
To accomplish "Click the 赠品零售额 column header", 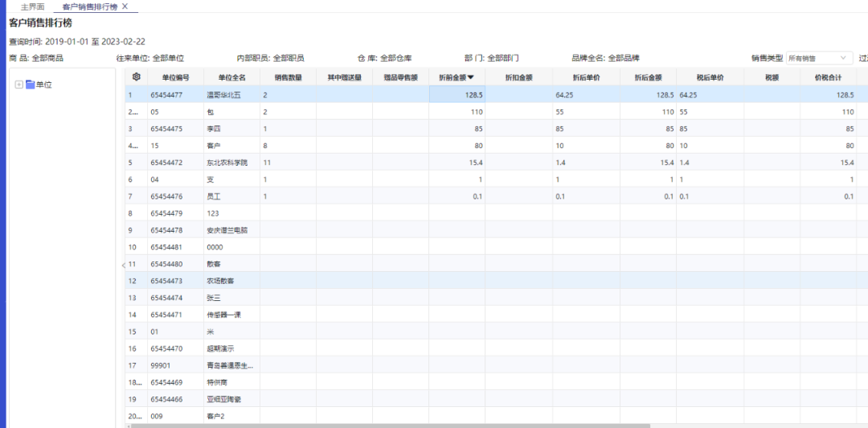I will pos(400,77).
